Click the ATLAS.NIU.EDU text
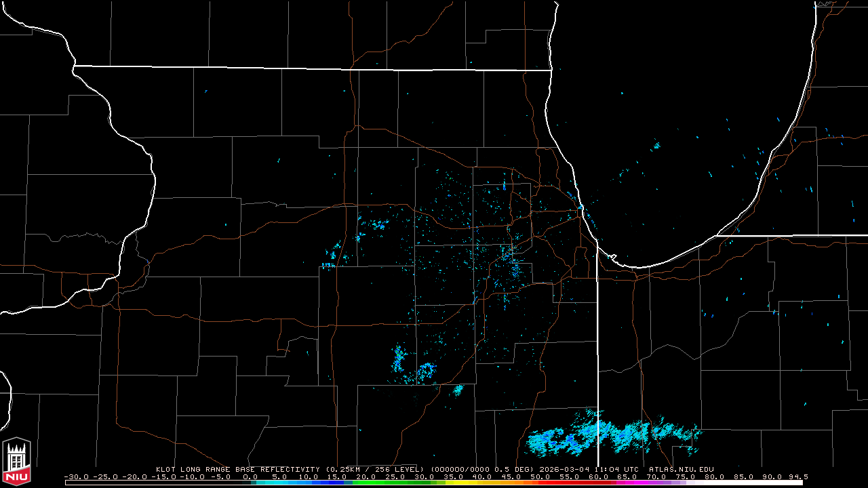The height and width of the screenshot is (488, 868). [x=682, y=469]
